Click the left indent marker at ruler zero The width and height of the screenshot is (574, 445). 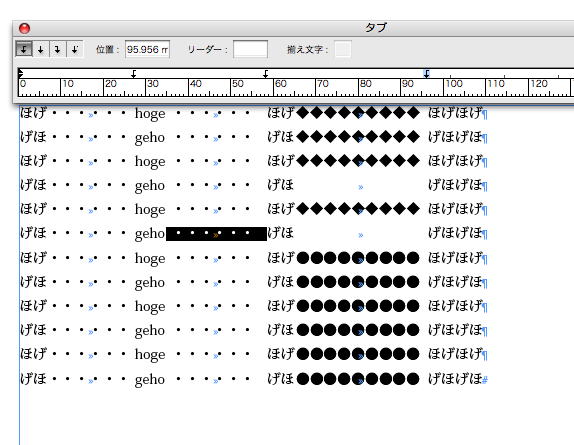click(x=20, y=73)
